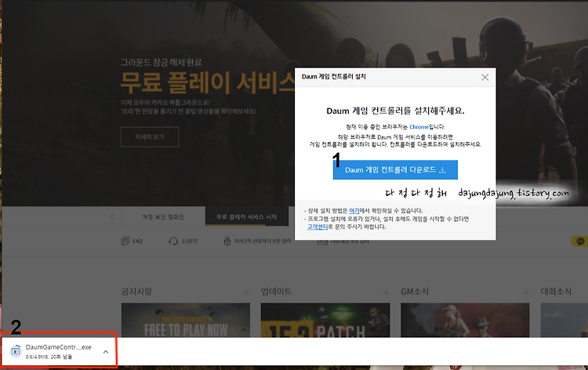Viewport: 588px width, 370px height.
Task: Click the '0.6/4.9MB, 20초 남음' download status
Action: pos(49,357)
